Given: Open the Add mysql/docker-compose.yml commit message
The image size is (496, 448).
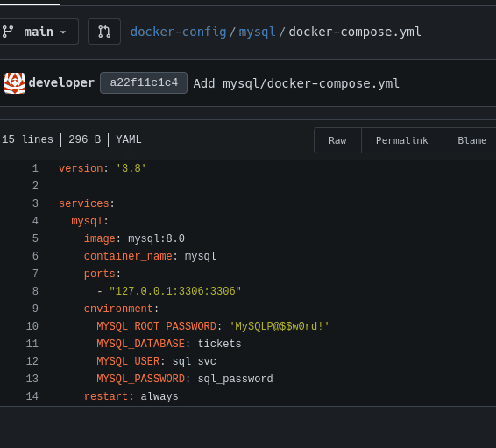Looking at the screenshot, I should 296,83.
